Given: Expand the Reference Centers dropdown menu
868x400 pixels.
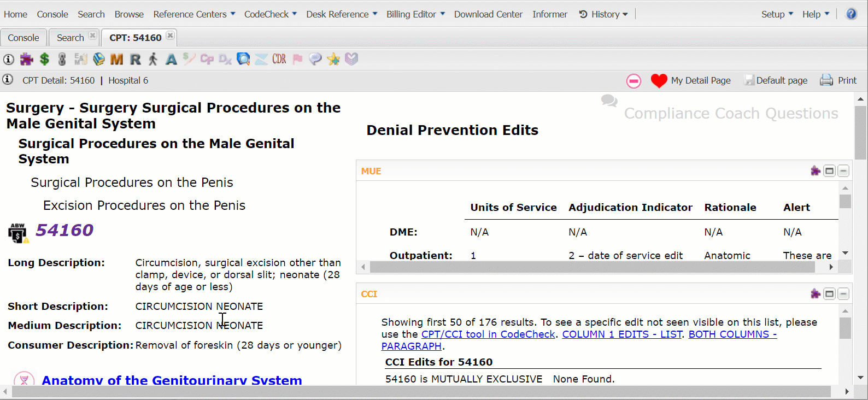Looking at the screenshot, I should pos(194,14).
